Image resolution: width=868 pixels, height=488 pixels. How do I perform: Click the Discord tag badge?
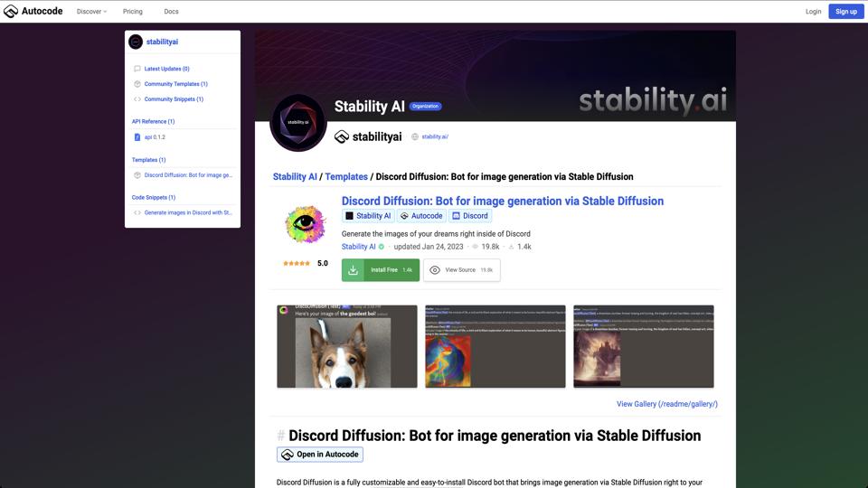pos(470,216)
